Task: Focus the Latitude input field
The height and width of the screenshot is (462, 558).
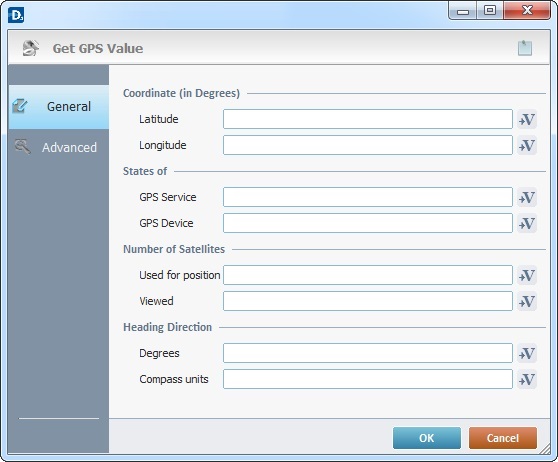Action: click(368, 119)
